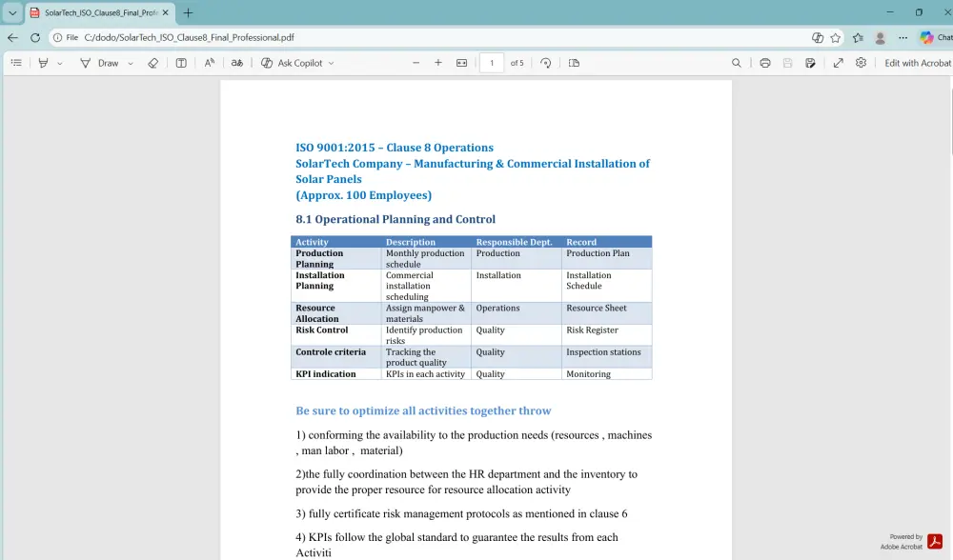Open the browser profile icon

pos(880,38)
